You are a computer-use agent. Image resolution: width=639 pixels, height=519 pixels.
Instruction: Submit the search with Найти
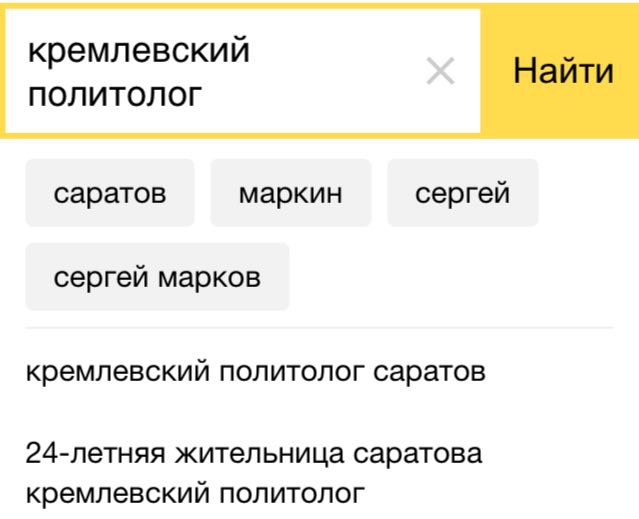coord(563,72)
